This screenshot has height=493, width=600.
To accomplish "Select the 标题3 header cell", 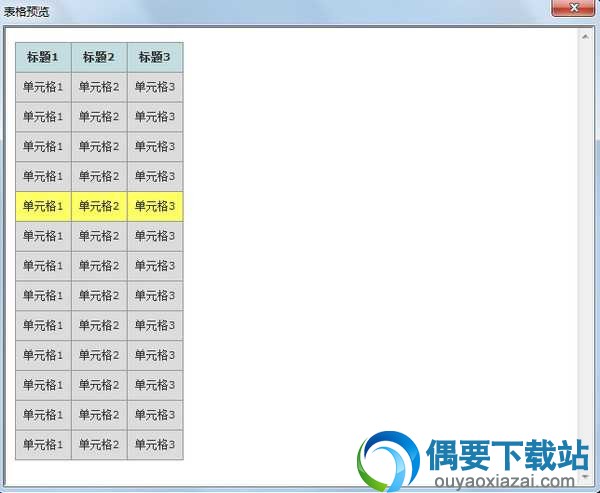I will tap(155, 57).
